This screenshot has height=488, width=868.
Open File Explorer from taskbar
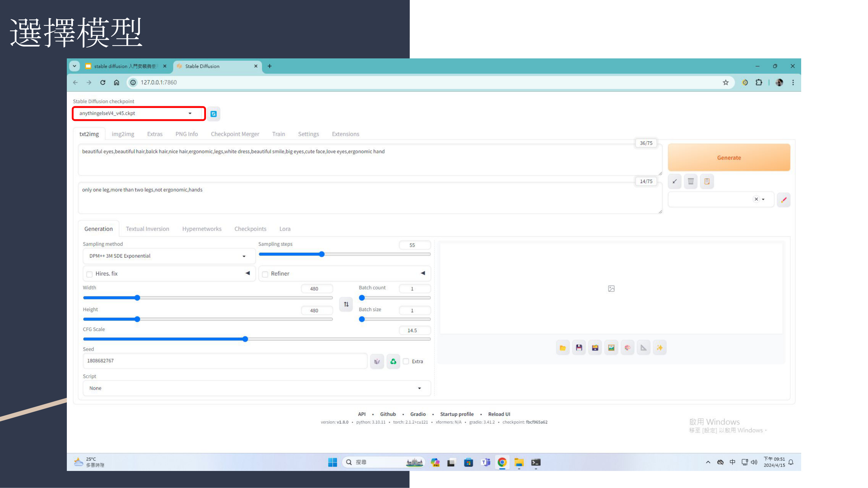[x=519, y=462]
